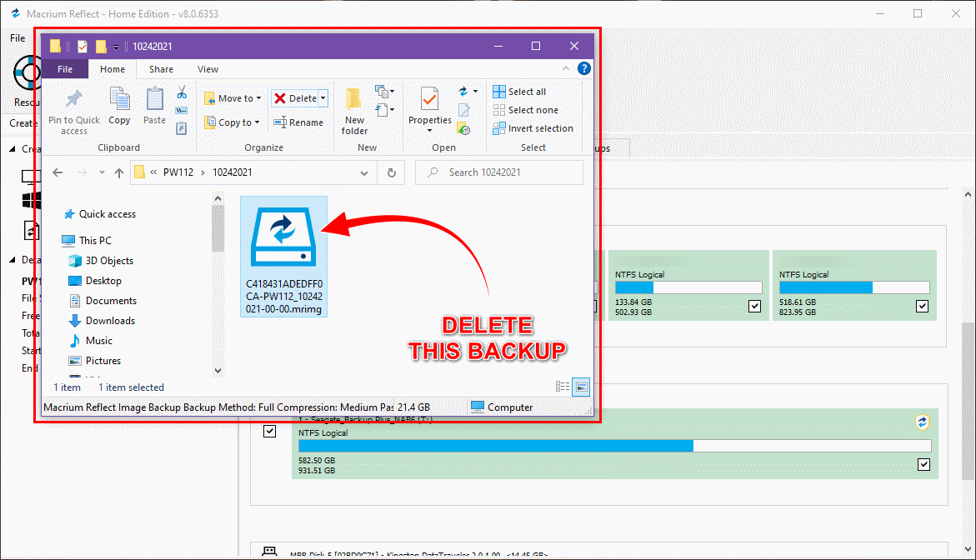This screenshot has height=560, width=976.
Task: Switch to large icons view
Action: pyautogui.click(x=581, y=387)
